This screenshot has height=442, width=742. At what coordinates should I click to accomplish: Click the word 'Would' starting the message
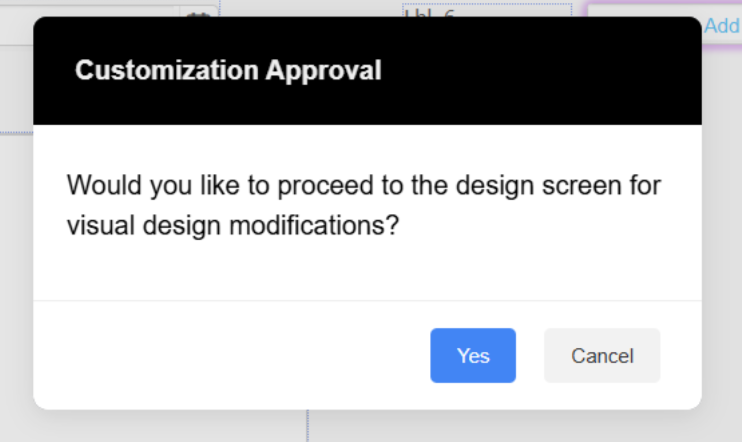coord(104,185)
